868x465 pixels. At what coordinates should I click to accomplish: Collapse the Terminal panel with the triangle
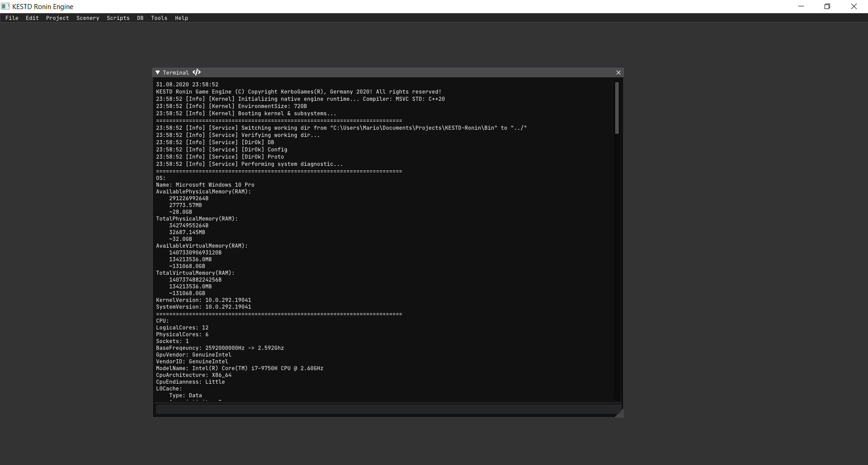pyautogui.click(x=158, y=72)
